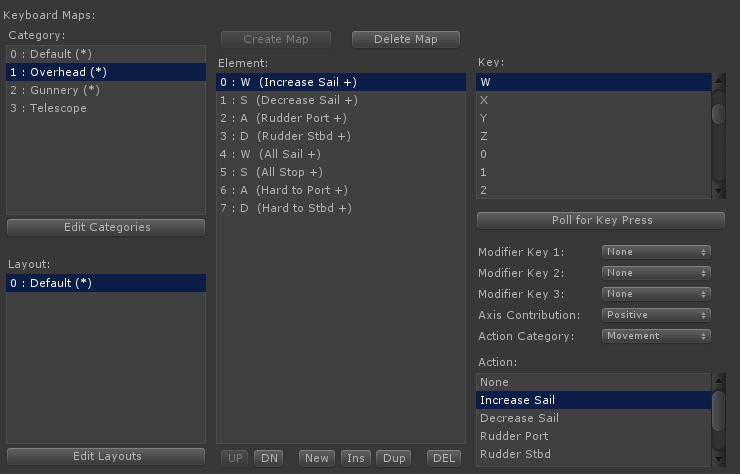
Task: Click Poll for Key Press
Action: tap(601, 220)
